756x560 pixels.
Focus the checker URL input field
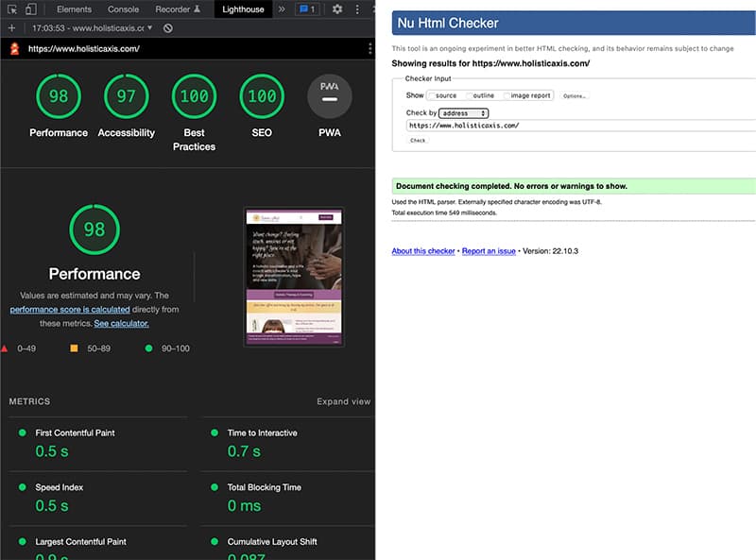tap(580, 126)
